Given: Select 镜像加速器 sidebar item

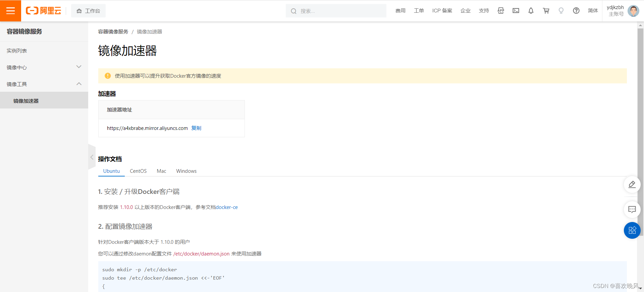Looking at the screenshot, I should coord(44,100).
